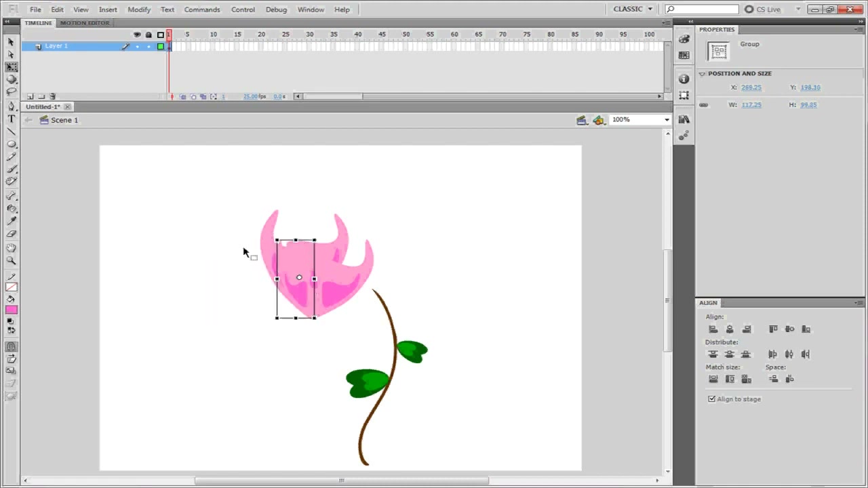Select the Line tool
The width and height of the screenshot is (868, 488).
pos(11,131)
